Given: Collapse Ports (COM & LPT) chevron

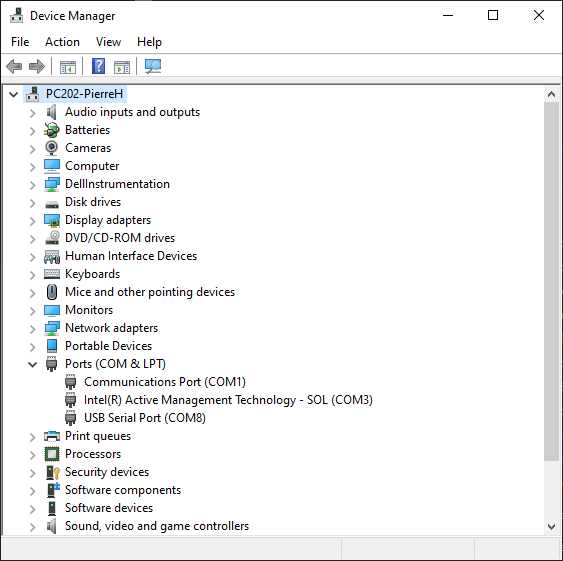Looking at the screenshot, I should [33, 365].
